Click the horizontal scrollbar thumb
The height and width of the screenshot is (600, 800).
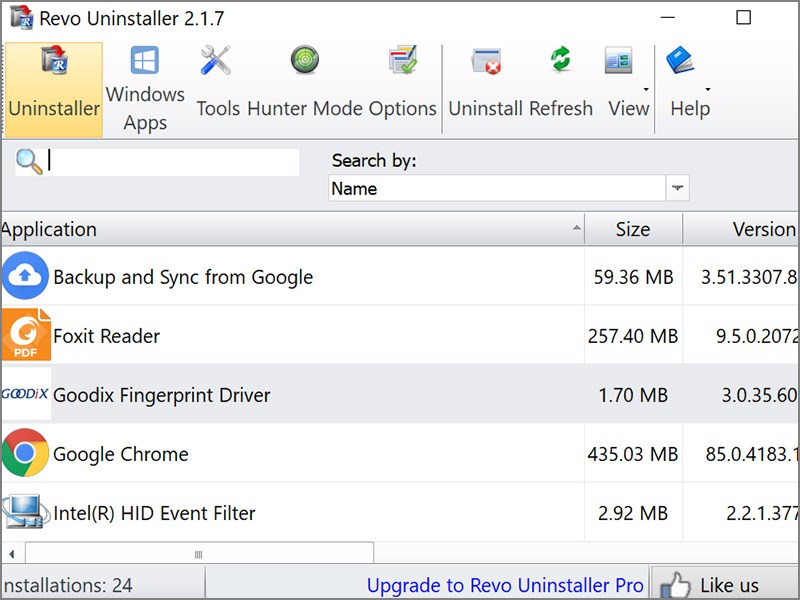tap(199, 554)
